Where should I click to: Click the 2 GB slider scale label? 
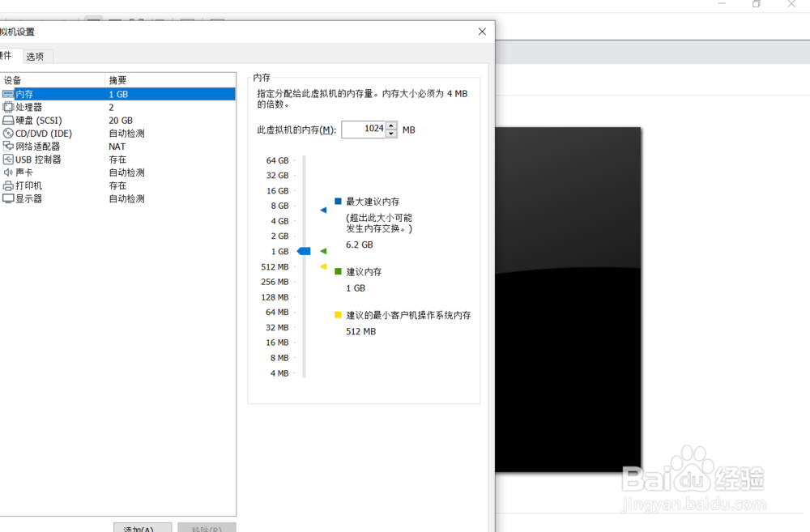click(280, 236)
